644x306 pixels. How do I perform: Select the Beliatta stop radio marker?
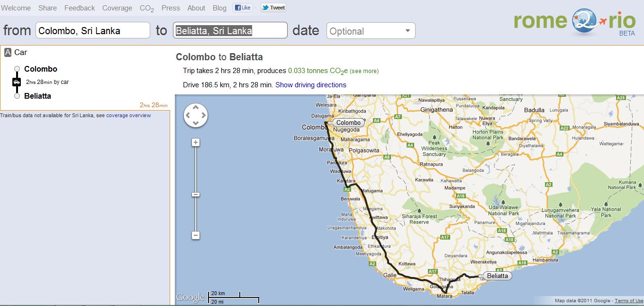tap(17, 95)
